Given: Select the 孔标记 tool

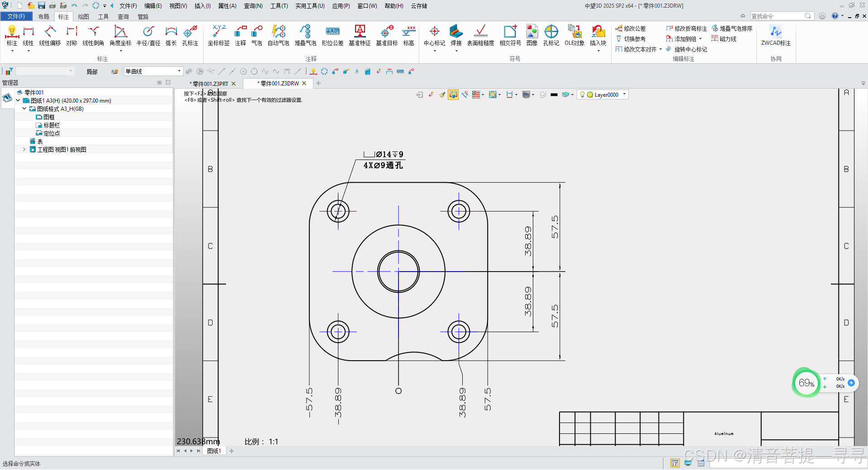Looking at the screenshot, I should click(551, 36).
